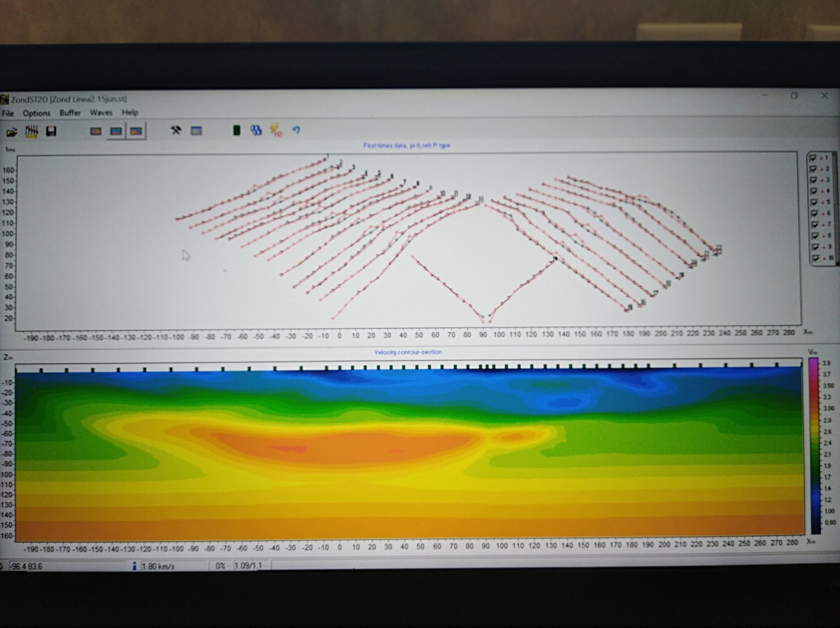Screen dimensions: 840x628
Task: Toggle shot 5 checkbox in legend
Action: (x=813, y=203)
